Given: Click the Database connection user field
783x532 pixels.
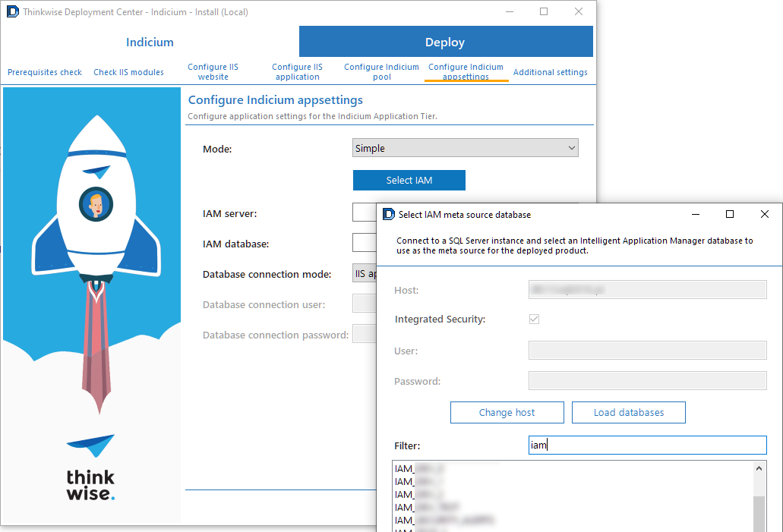Looking at the screenshot, I should point(365,304).
